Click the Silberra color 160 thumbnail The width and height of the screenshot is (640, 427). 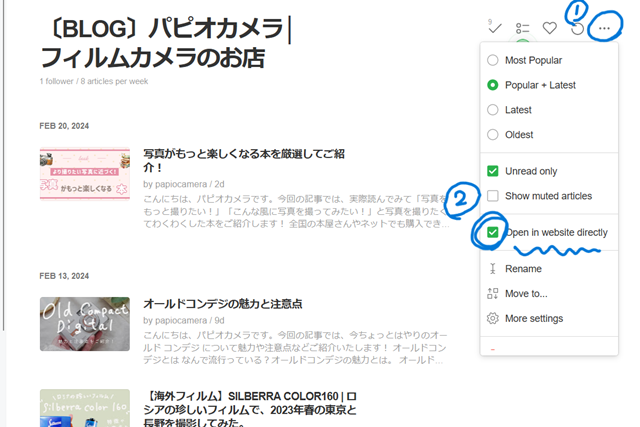pyautogui.click(x=85, y=408)
